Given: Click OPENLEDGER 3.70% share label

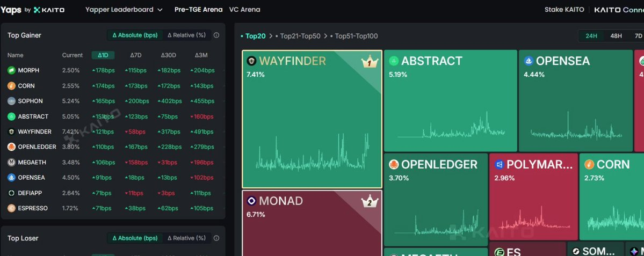Looking at the screenshot, I should click(399, 178).
